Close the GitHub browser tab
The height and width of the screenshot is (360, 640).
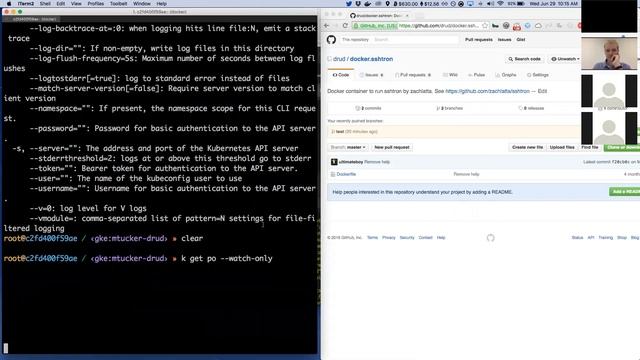point(407,16)
